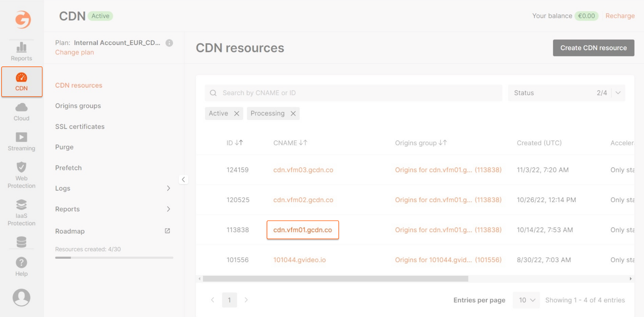Open the entries per page dropdown showing 10
Screen dimensions: 644x317
tap(525, 300)
